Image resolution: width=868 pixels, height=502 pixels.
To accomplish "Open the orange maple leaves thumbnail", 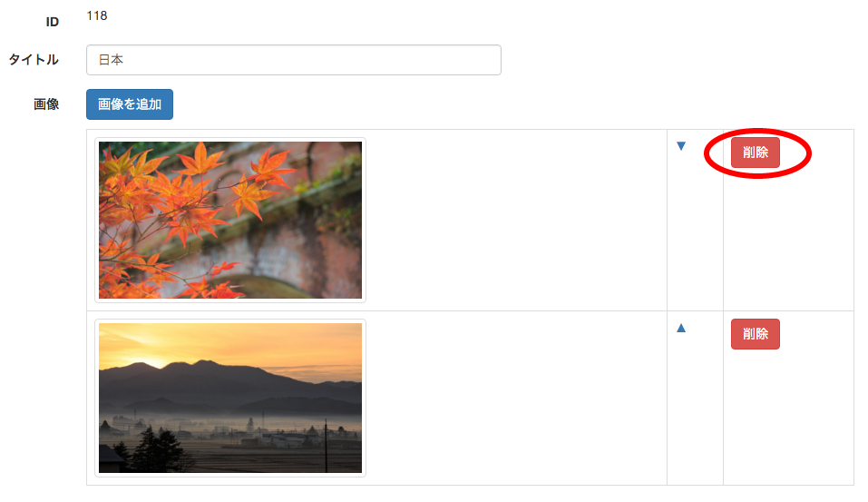I will 230,220.
